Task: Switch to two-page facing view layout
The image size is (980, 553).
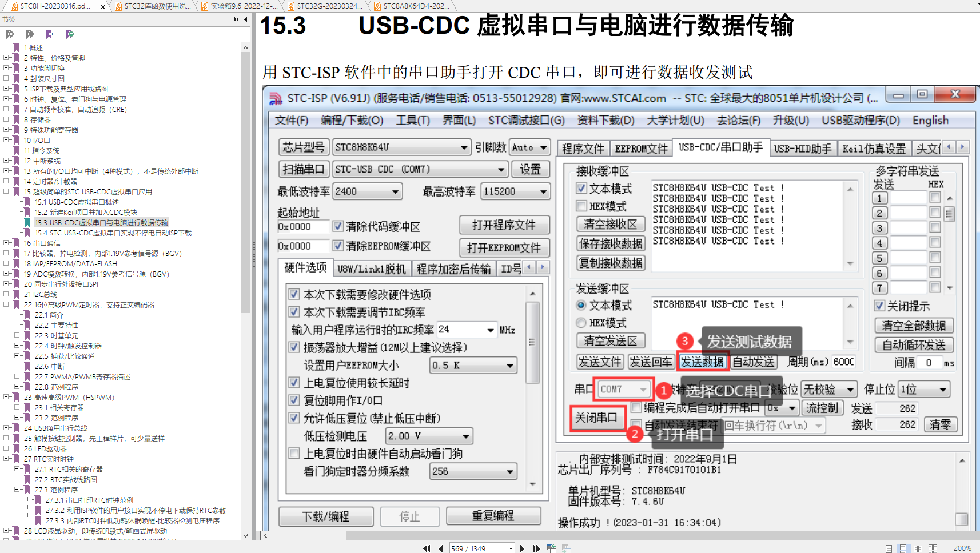Action: click(918, 548)
